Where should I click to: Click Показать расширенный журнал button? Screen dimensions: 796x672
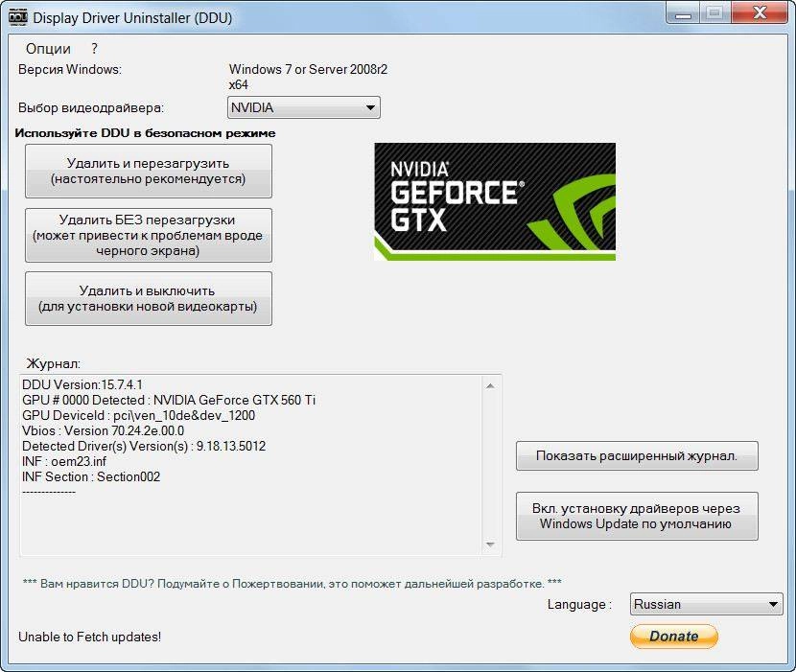pos(637,455)
